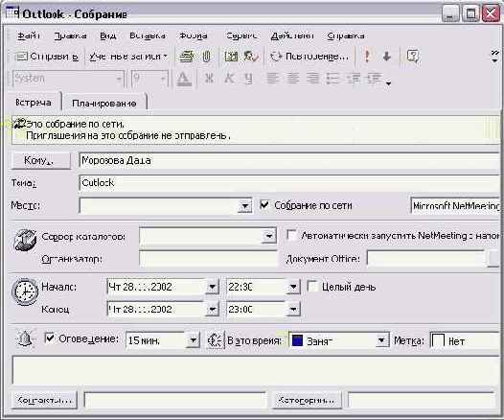This screenshot has height=420, width=504.
Task: Click the help question mark icon
Action: tap(413, 57)
